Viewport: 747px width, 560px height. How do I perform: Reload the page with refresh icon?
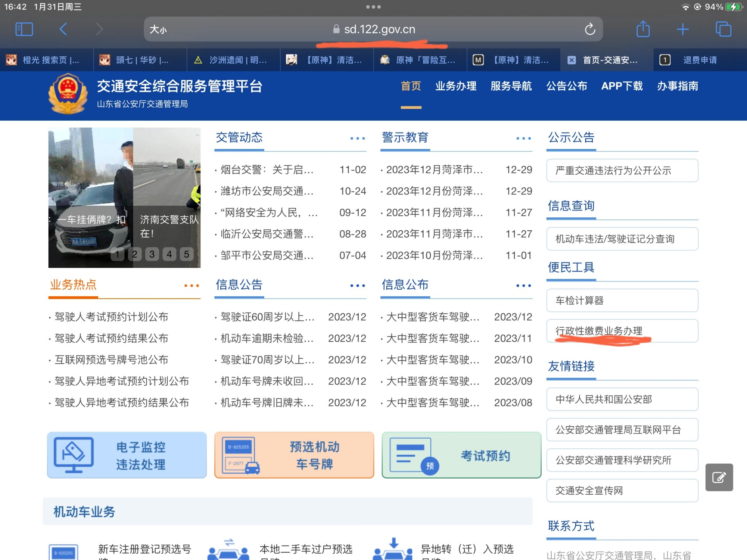pos(590,29)
